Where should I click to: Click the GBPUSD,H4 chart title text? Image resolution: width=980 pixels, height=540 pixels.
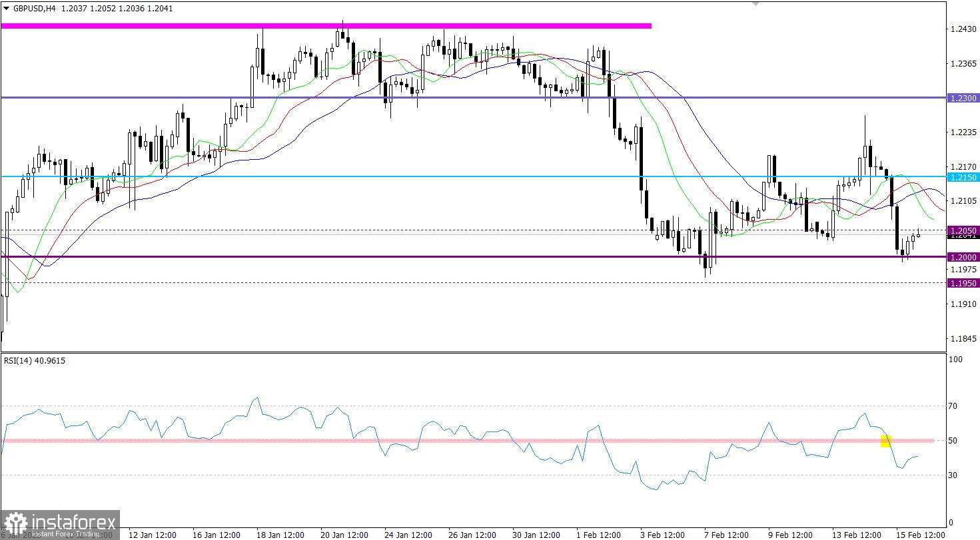coord(34,9)
